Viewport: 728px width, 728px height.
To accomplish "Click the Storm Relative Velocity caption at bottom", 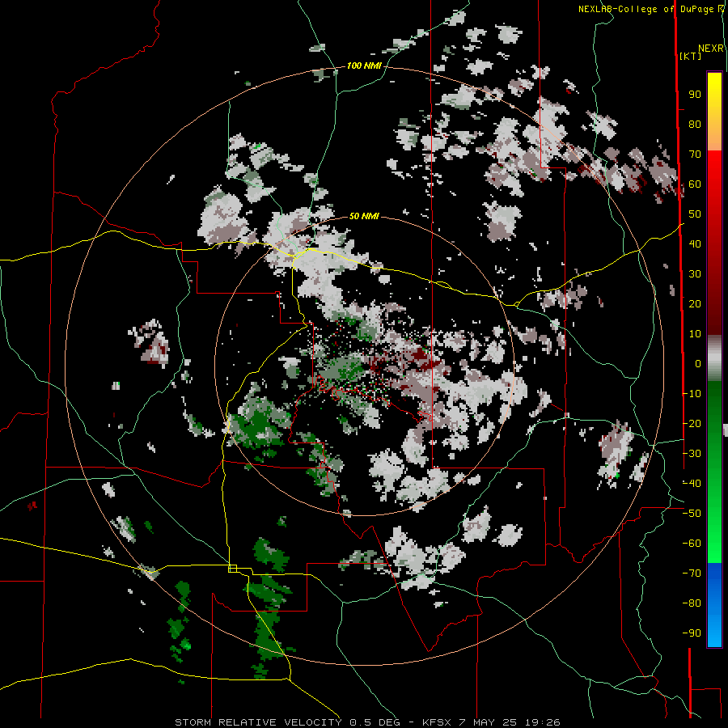I will 367,722.
